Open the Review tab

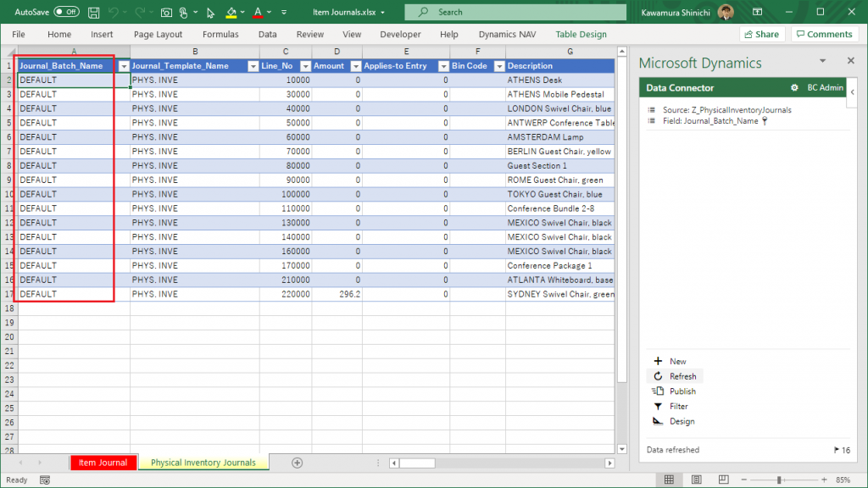point(310,34)
